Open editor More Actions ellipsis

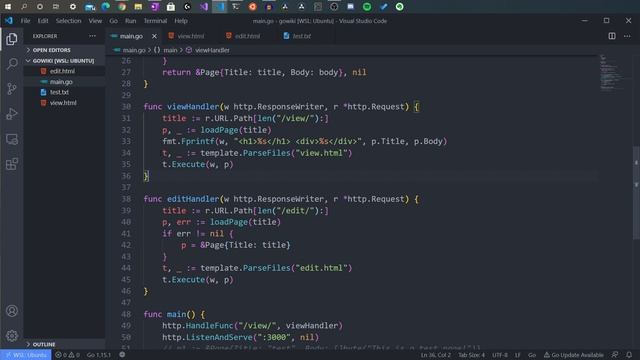627,36
